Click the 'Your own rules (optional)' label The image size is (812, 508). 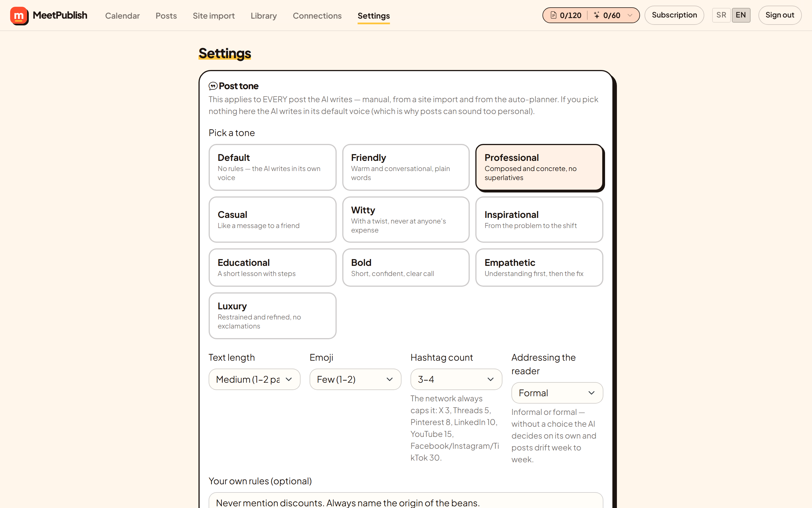260,481
